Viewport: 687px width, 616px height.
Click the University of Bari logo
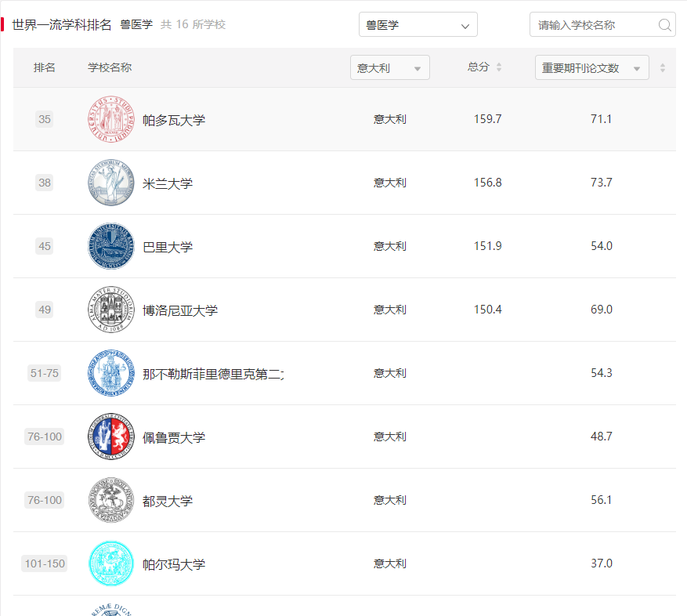click(111, 246)
